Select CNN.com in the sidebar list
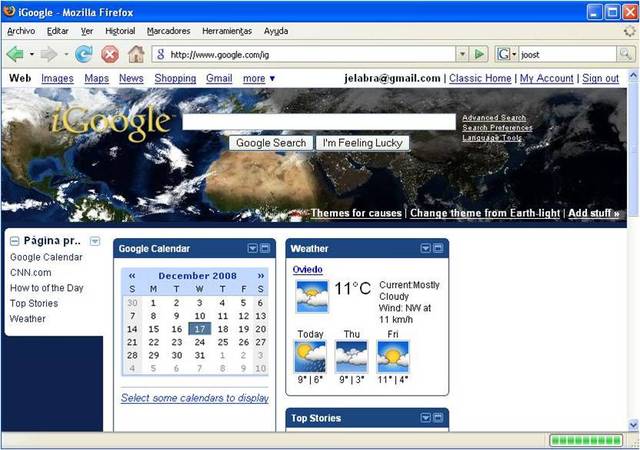 pos(31,272)
